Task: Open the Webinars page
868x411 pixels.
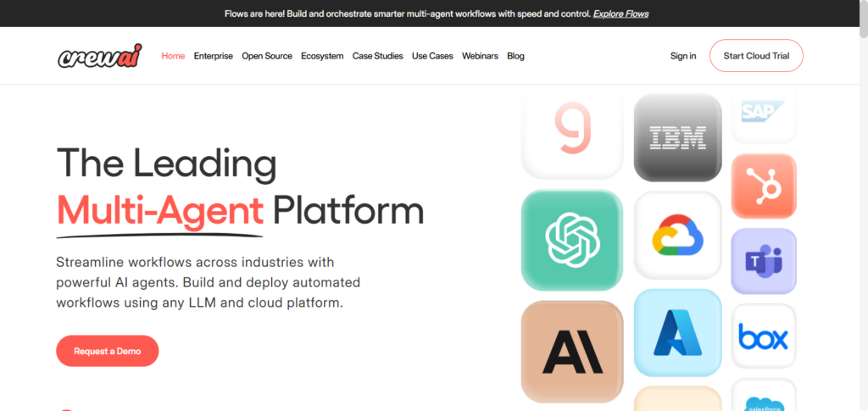Action: tap(480, 56)
